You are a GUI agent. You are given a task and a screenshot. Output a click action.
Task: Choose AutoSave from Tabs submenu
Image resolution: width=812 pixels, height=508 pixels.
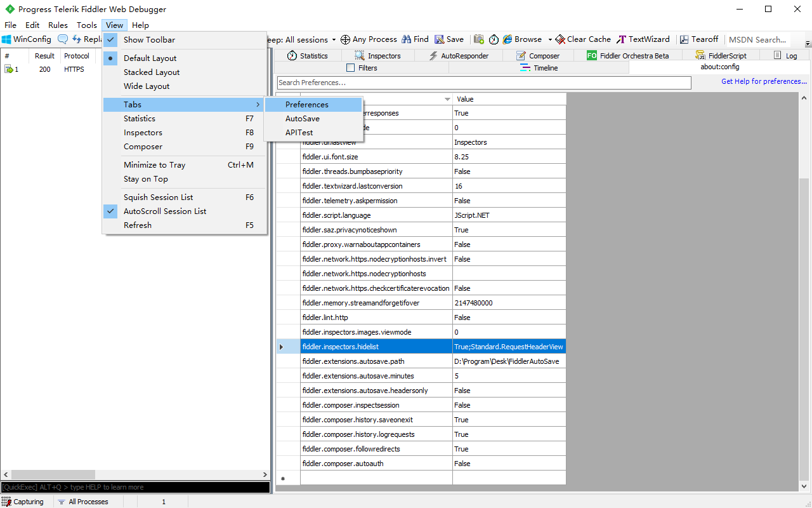tap(313, 119)
